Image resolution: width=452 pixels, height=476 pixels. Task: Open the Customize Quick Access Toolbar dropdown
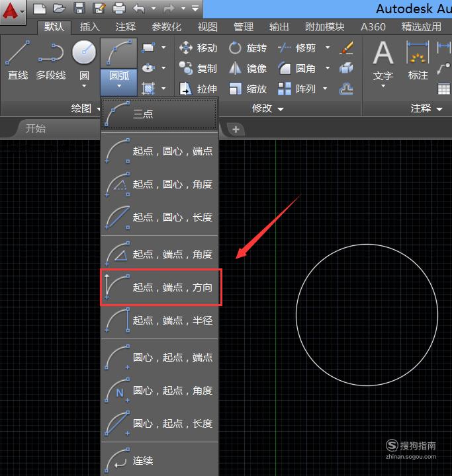pyautogui.click(x=195, y=8)
